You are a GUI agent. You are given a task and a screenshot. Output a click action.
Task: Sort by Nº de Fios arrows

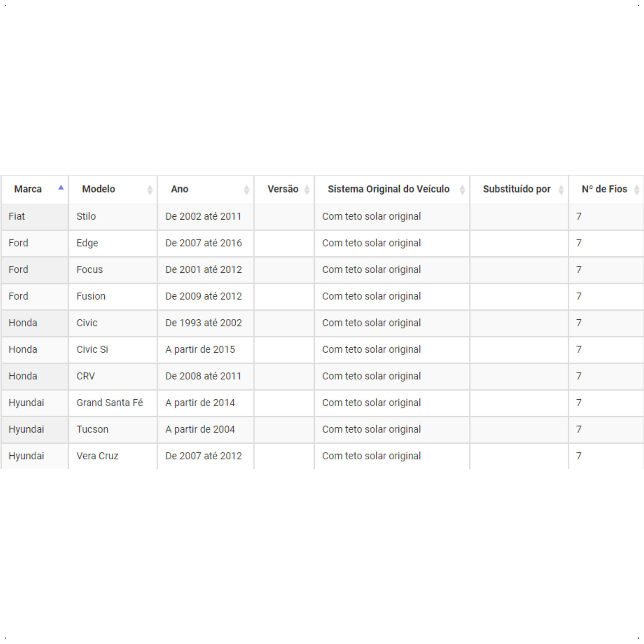pyautogui.click(x=637, y=190)
